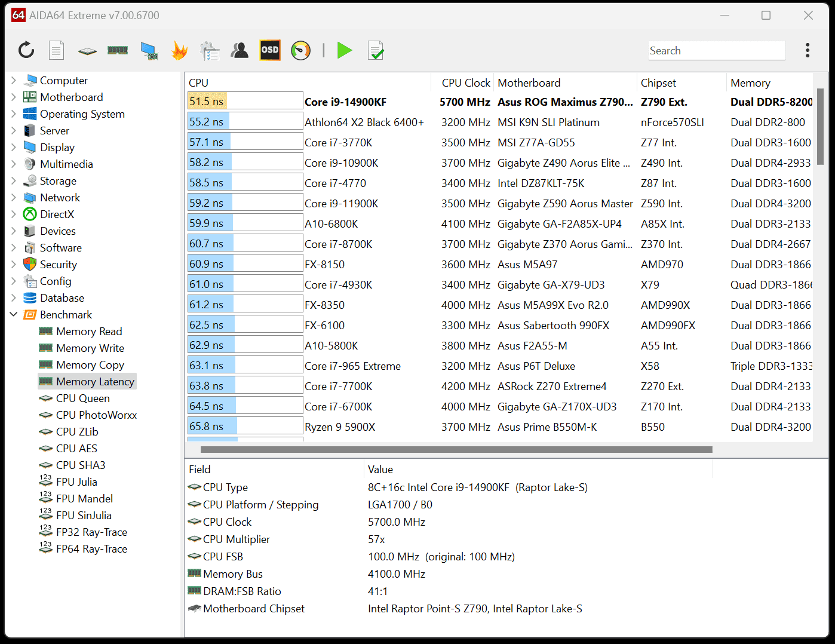The height and width of the screenshot is (644, 835).
Task: Open the SensorPanel gauge icon
Action: point(301,50)
